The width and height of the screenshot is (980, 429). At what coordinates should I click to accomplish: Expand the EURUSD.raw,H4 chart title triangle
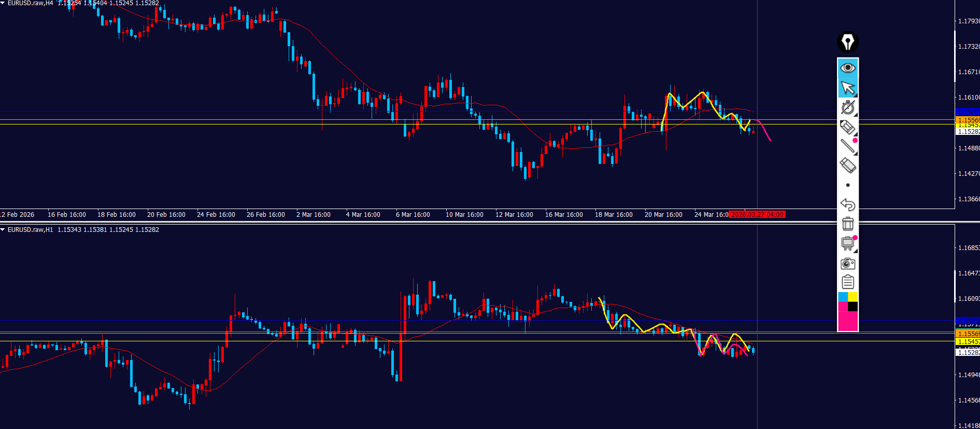(x=3, y=3)
